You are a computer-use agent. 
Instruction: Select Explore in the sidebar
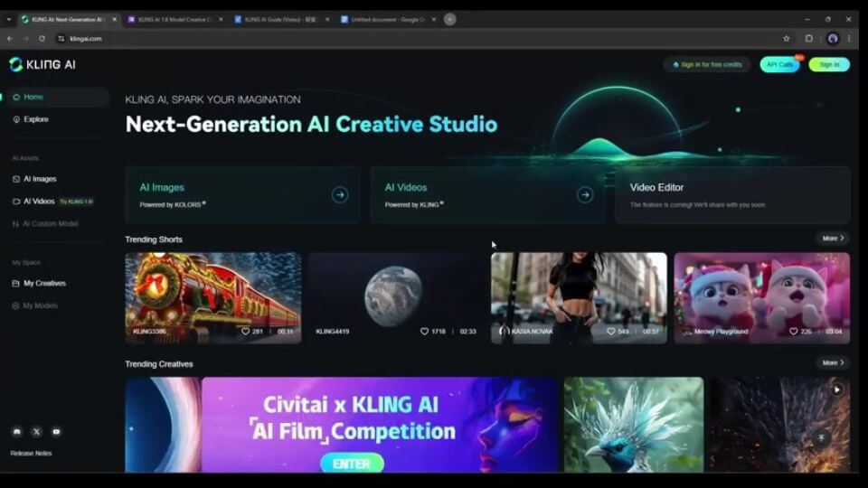[x=36, y=119]
